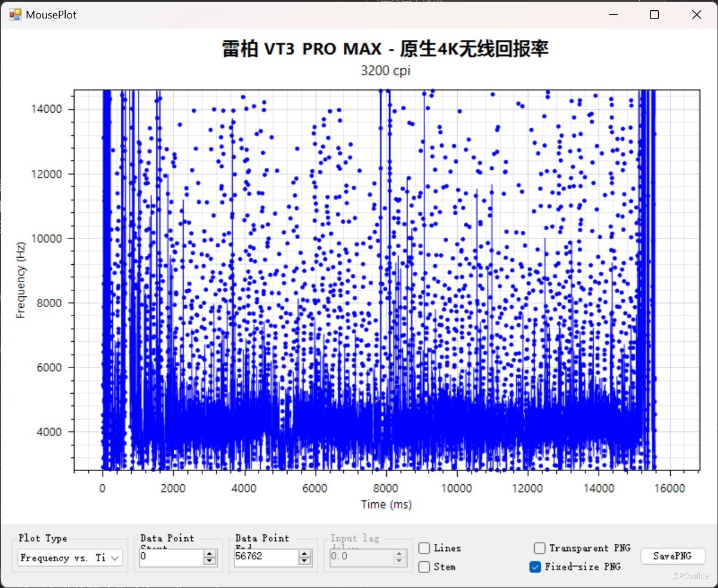Click the Time (ms) axis label
Image resolution: width=718 pixels, height=588 pixels.
386,505
